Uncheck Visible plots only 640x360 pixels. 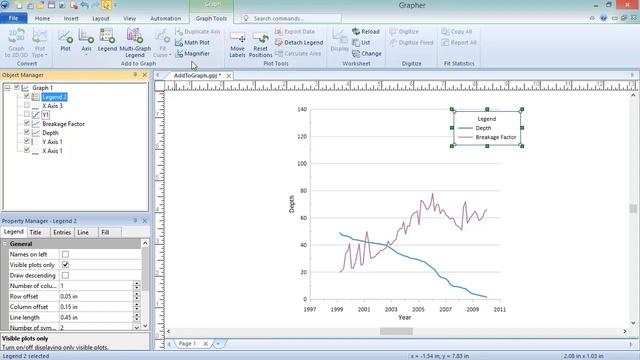point(65,265)
